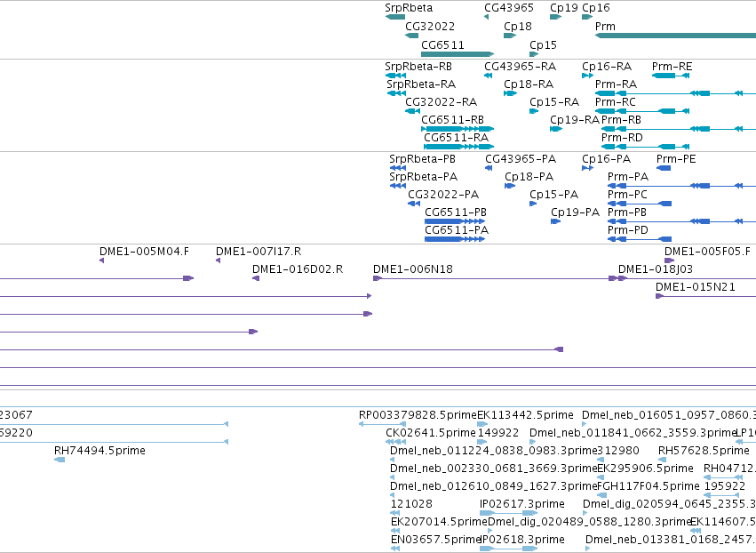Select transcript SrpRbeta-RA
The image size is (756, 553).
coord(396,93)
